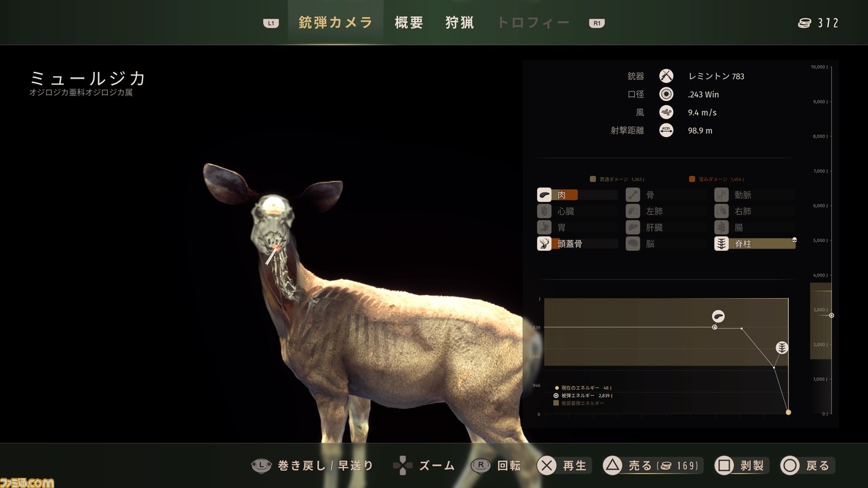Select the 腸 intestine organ icon
This screenshot has width=868, height=488.
click(x=722, y=228)
